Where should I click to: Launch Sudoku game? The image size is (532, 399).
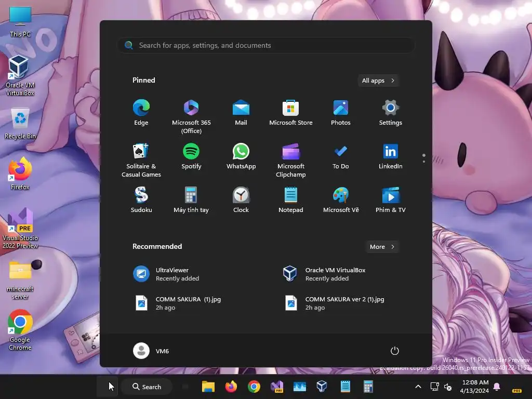[141, 200]
